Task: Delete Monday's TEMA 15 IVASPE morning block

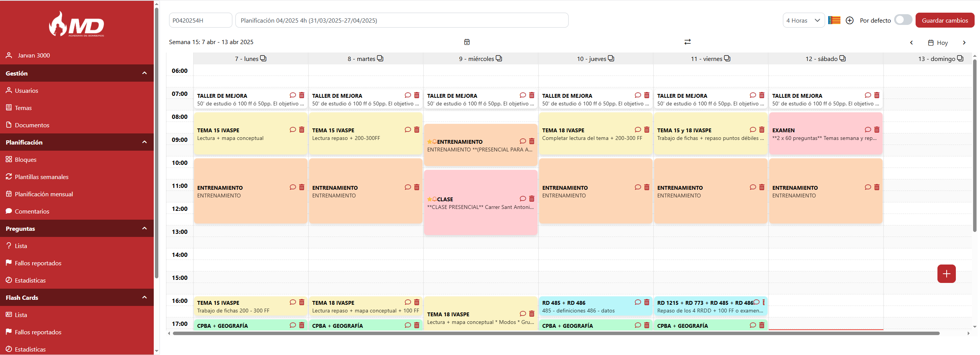Action: [302, 130]
